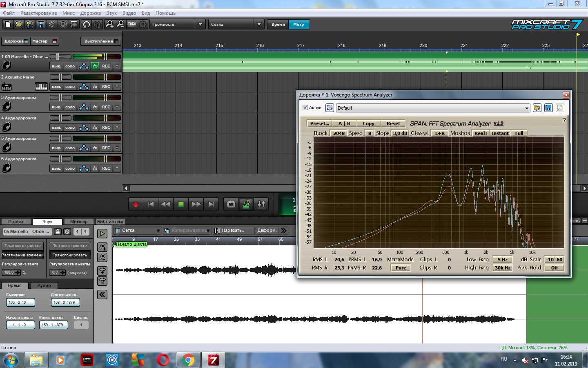Solo the Acoustic Piano track
Viewport: 588px width, 368px height.
[70, 86]
